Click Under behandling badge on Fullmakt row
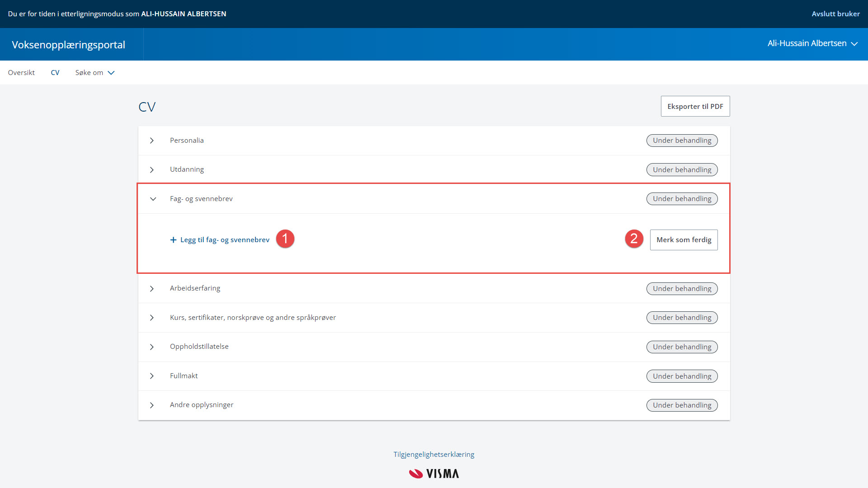 click(x=682, y=376)
